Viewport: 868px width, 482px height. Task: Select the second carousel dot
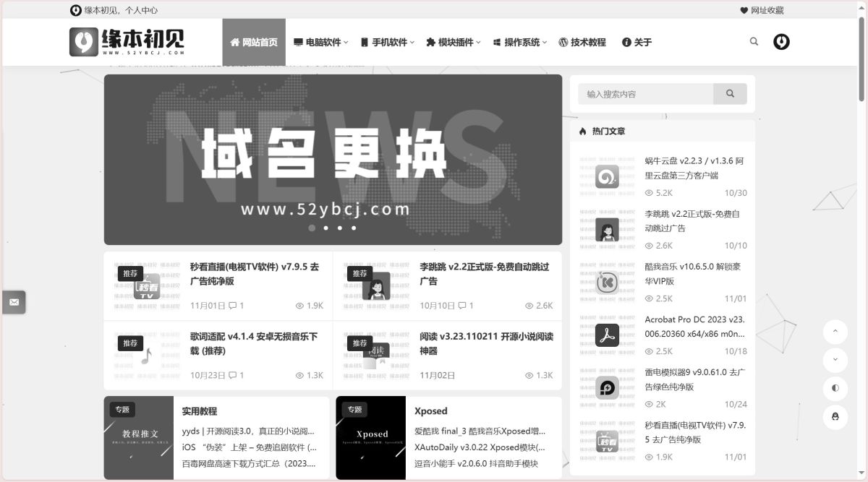[x=325, y=228]
